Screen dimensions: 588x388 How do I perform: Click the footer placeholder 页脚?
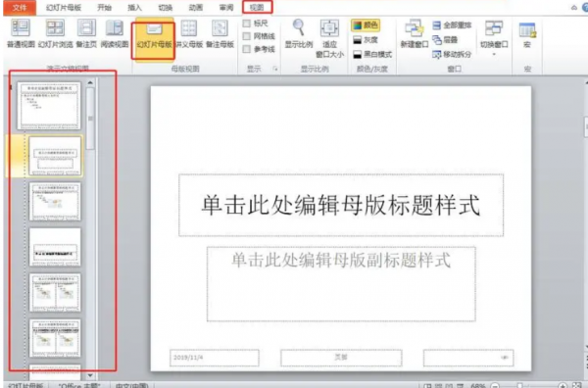(341, 358)
